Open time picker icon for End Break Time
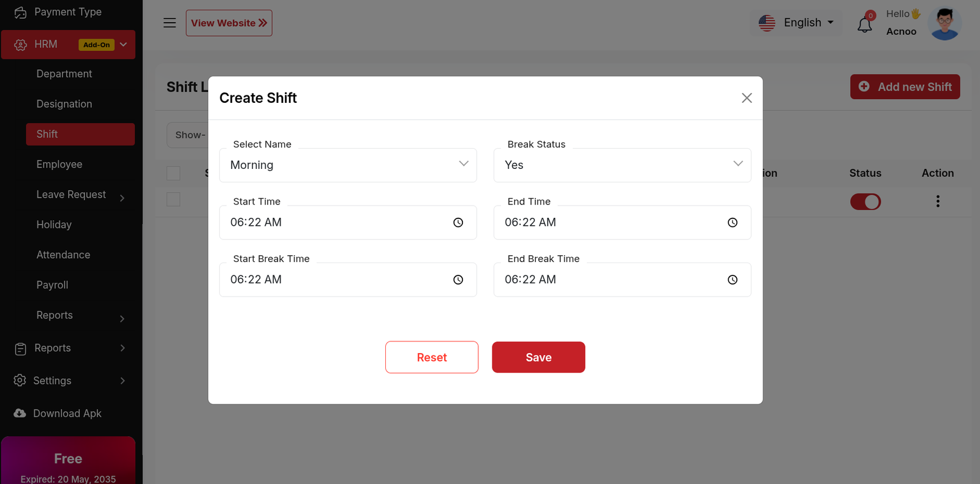This screenshot has height=484, width=980. point(733,280)
